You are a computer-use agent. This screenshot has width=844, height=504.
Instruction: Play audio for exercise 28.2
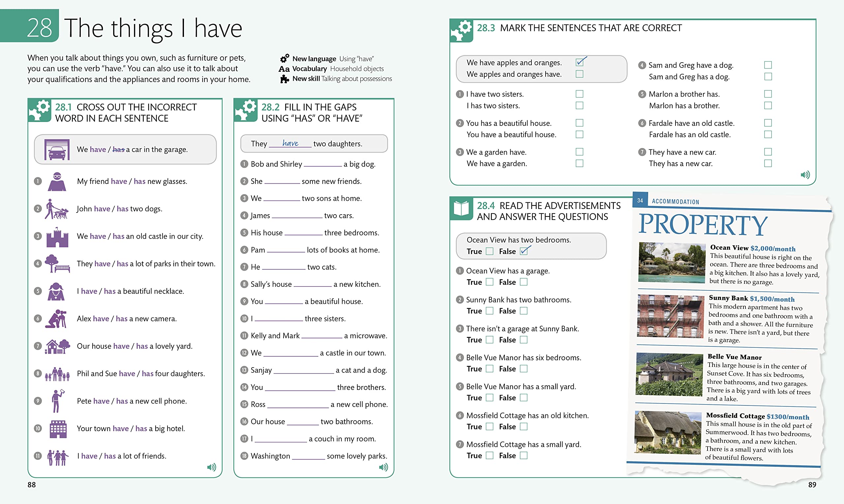pos(383,467)
